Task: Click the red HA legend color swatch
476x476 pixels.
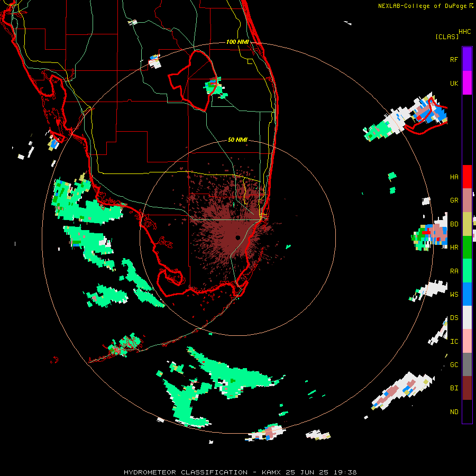Action: (467, 177)
